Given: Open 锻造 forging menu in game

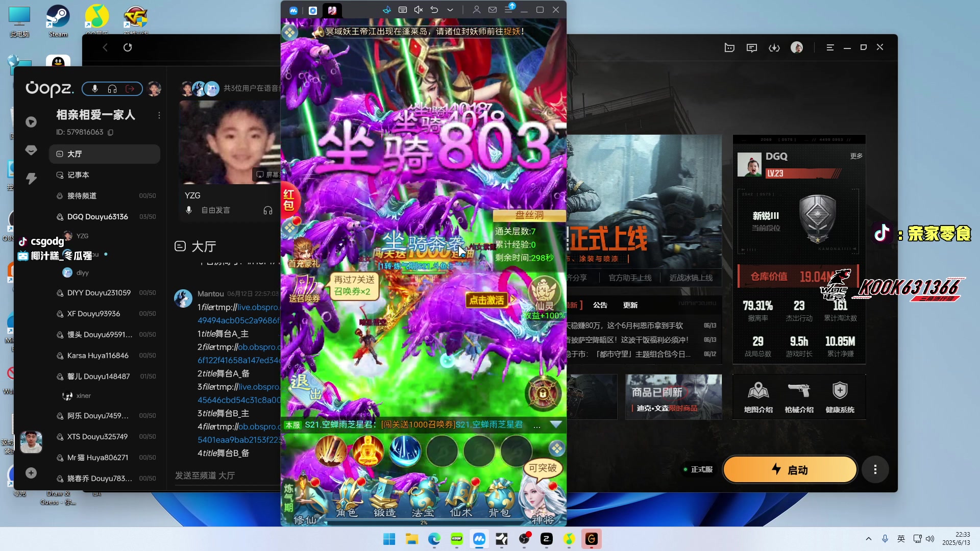Looking at the screenshot, I should [385, 499].
